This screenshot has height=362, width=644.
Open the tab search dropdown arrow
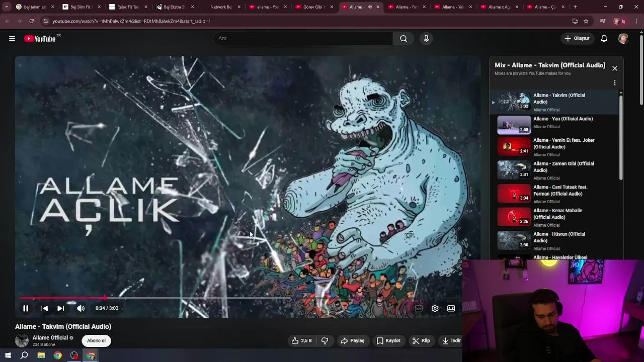click(7, 7)
